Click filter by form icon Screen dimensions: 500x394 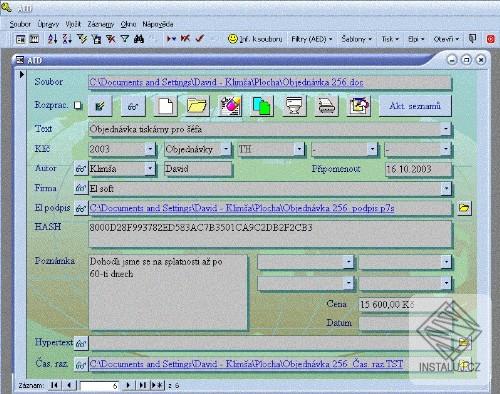(96, 39)
